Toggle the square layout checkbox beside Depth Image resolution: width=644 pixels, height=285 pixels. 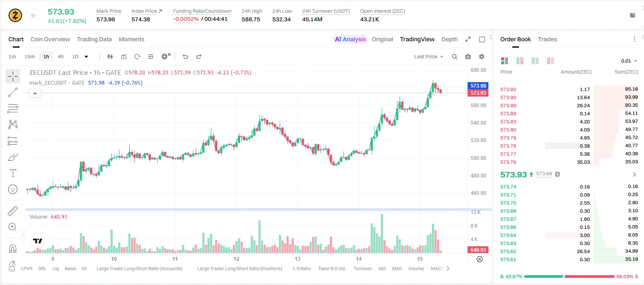pyautogui.click(x=482, y=39)
